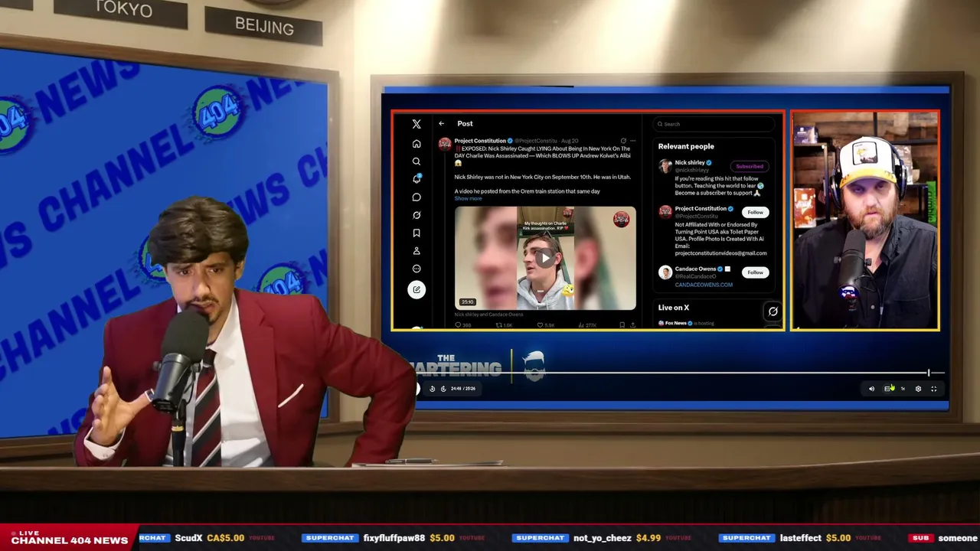Image resolution: width=980 pixels, height=551 pixels.
Task: Click the compose Post button
Action: pos(416,289)
